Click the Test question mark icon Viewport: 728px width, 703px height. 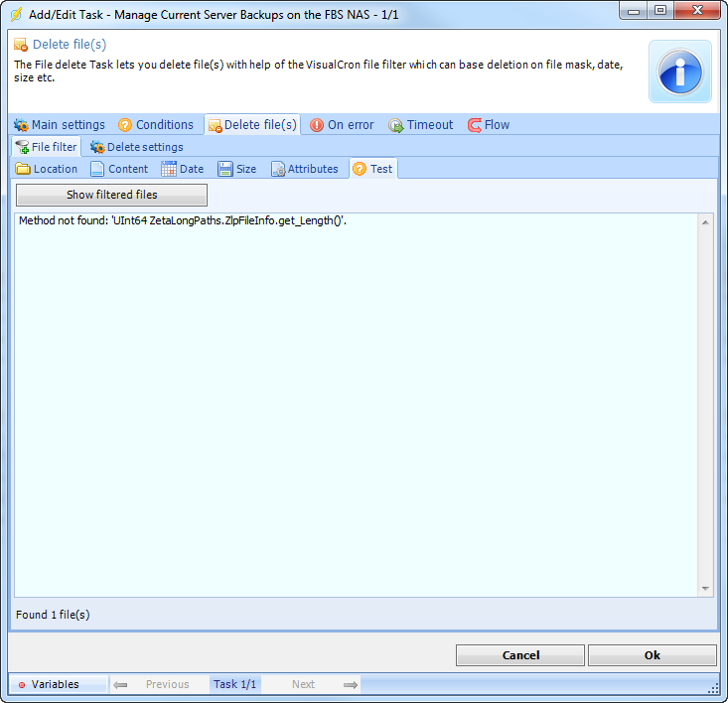[x=360, y=169]
